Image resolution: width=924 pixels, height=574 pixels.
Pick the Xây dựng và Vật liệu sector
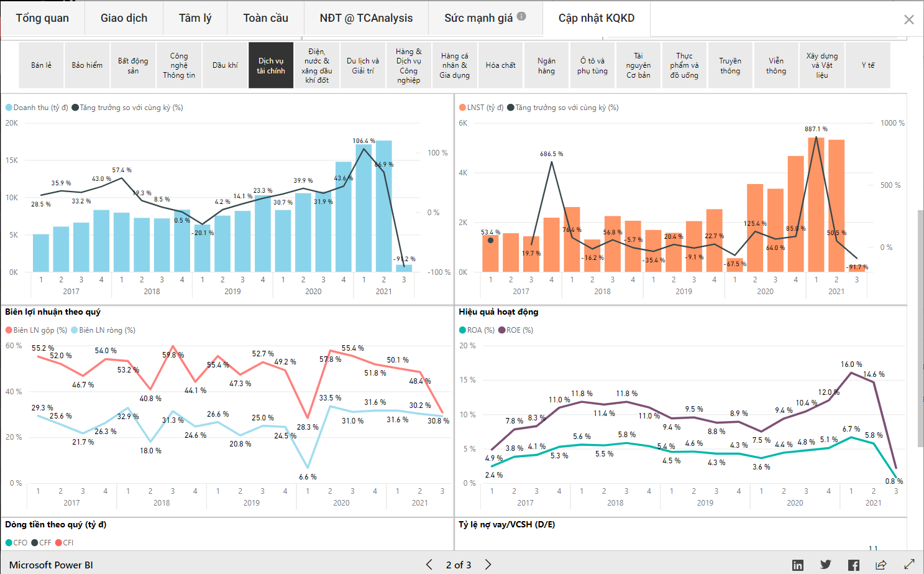click(x=823, y=65)
